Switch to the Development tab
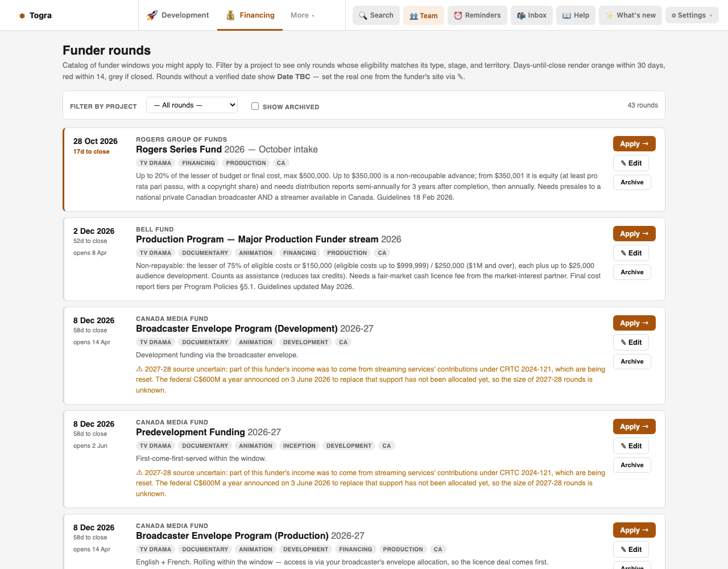 (177, 15)
